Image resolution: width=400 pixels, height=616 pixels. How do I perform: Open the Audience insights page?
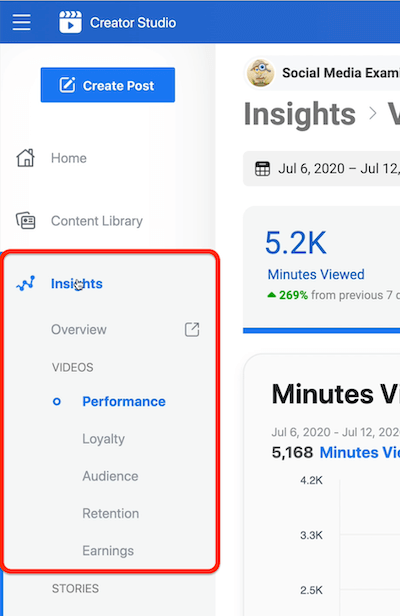[110, 476]
